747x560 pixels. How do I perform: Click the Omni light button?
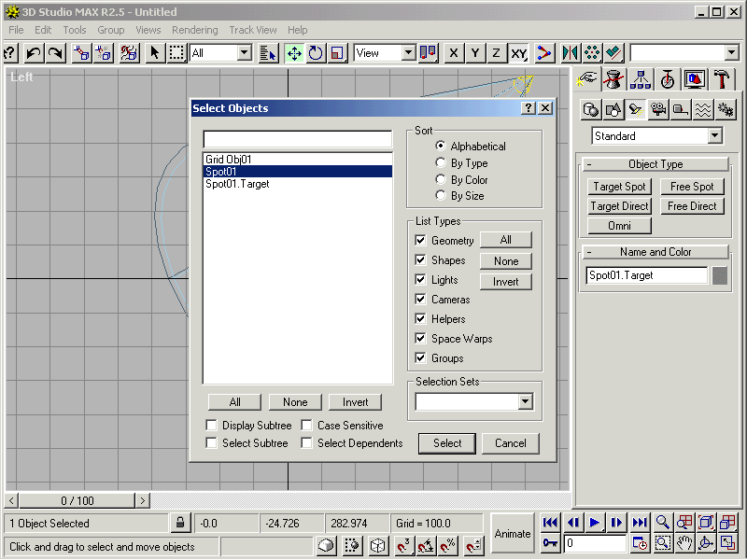click(619, 225)
